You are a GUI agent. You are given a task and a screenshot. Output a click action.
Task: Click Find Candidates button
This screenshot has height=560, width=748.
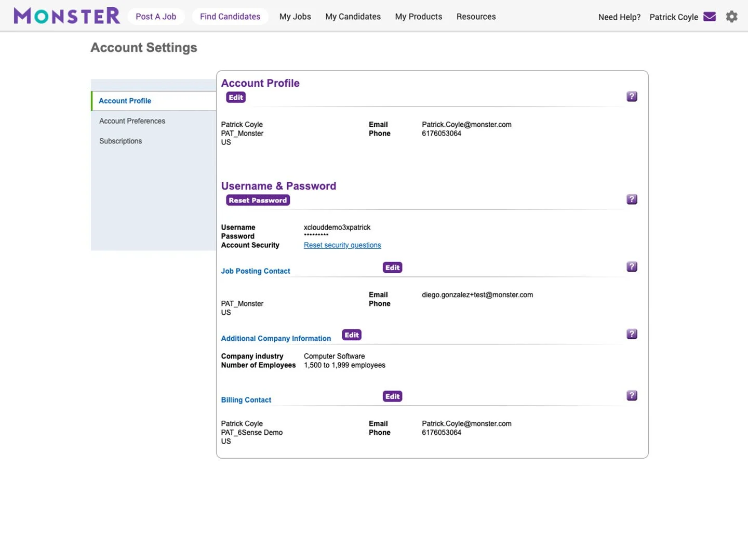click(x=230, y=17)
